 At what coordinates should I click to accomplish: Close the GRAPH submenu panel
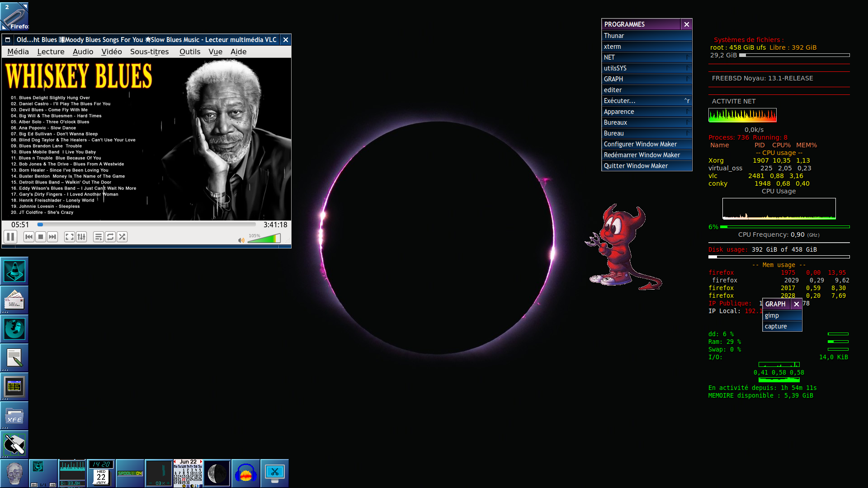797,304
